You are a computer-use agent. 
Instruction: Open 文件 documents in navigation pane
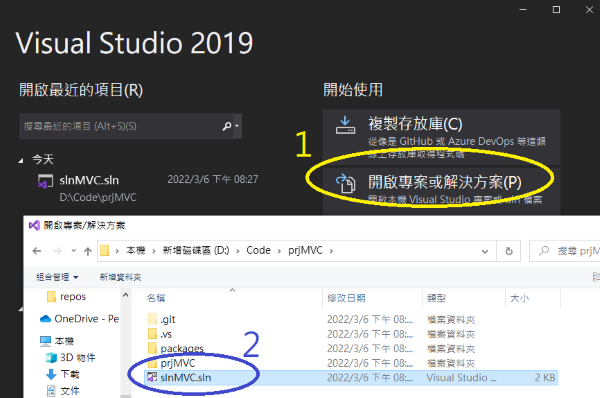[62, 391]
